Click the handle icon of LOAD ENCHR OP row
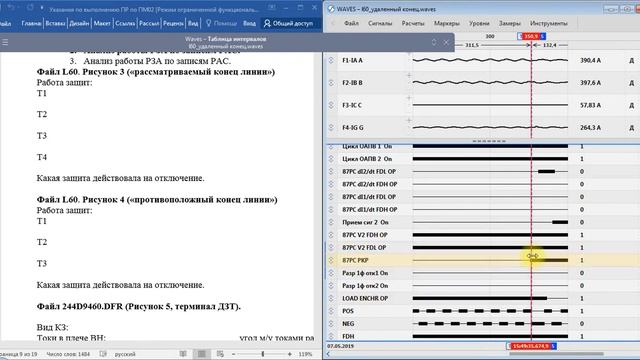640x360 pixels. [331, 298]
